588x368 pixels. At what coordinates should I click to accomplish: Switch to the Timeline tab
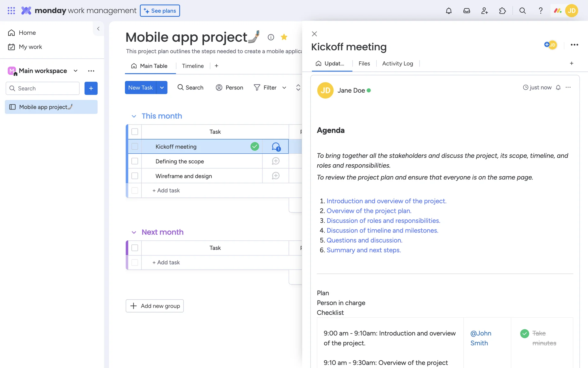193,66
